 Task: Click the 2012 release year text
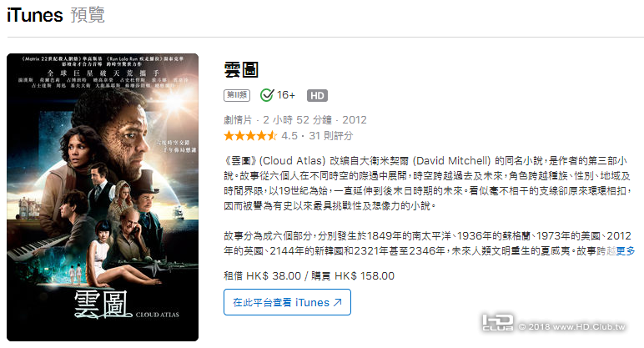(x=354, y=120)
